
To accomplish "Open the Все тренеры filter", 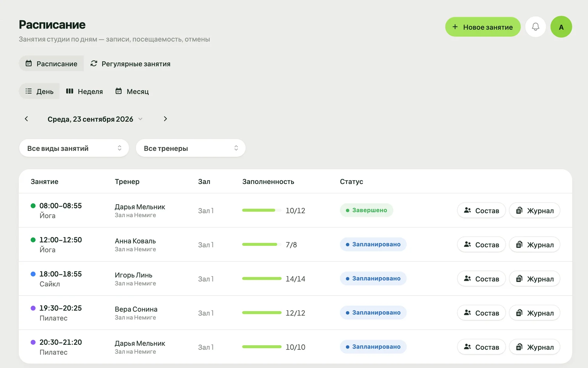I will [x=190, y=148].
